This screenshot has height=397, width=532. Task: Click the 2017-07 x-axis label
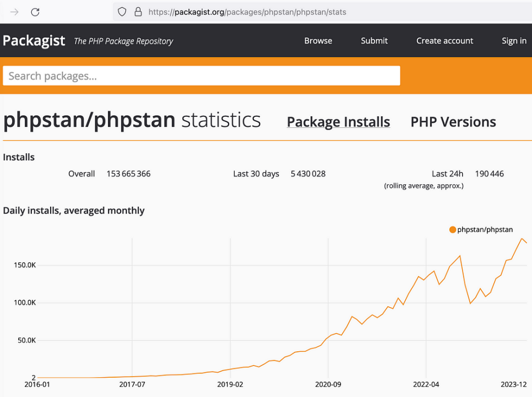(132, 384)
